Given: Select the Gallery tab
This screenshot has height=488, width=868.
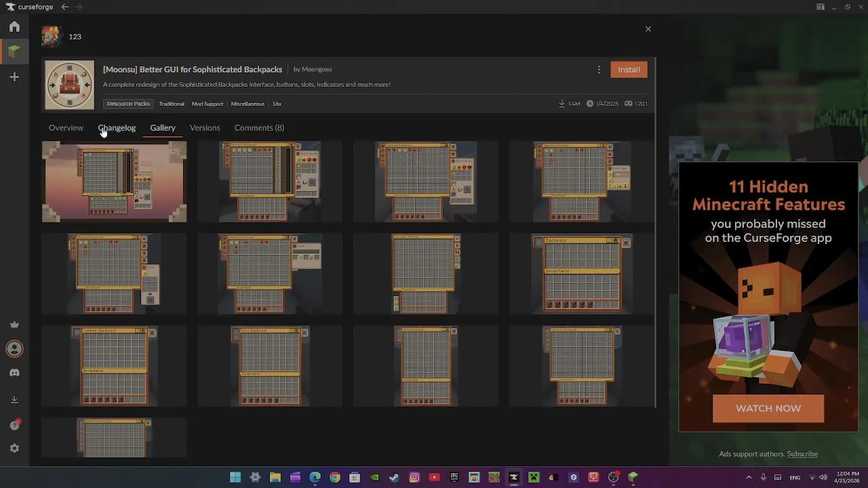Looking at the screenshot, I should [x=163, y=128].
